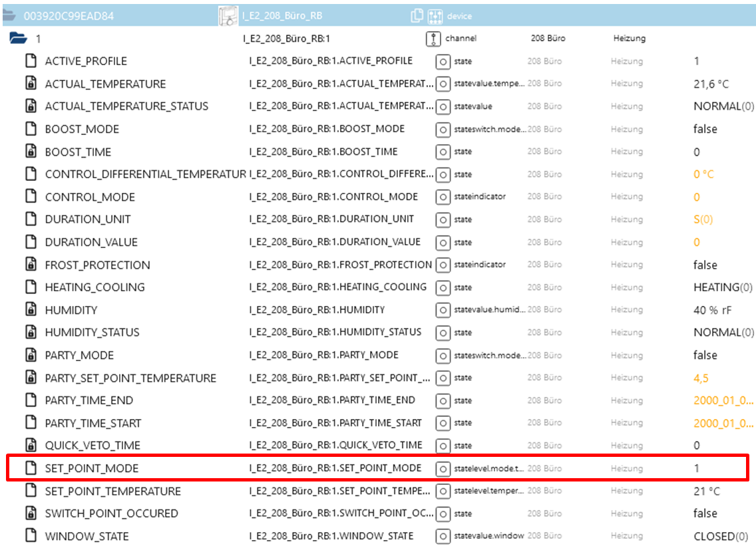Click the channel name I_E2_208_Büro_RB:1
This screenshot has width=756, height=548.
click(x=286, y=39)
